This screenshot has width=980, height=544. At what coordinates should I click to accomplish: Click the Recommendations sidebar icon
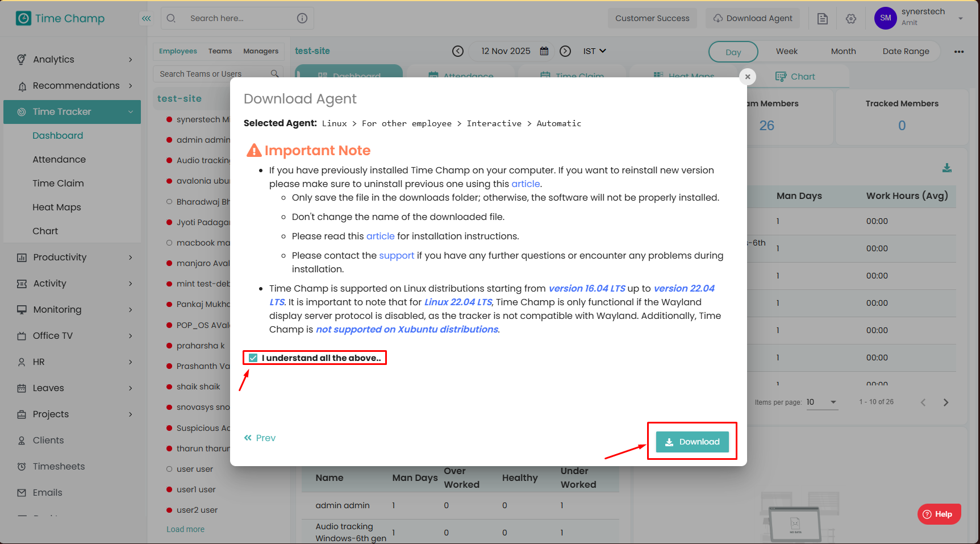(x=22, y=86)
